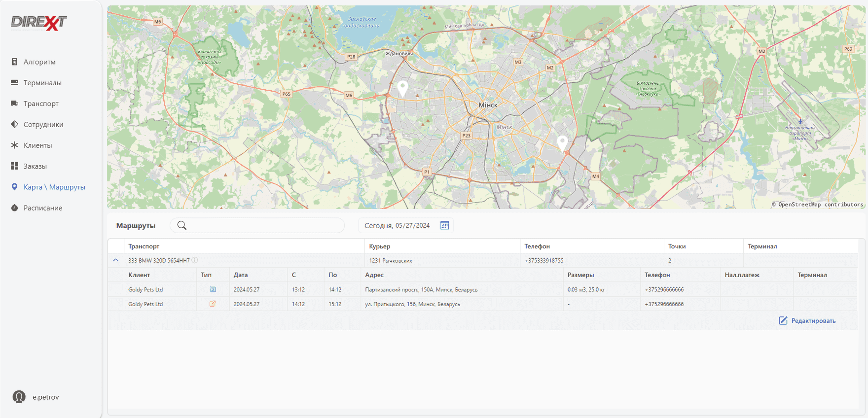Select Карта \ Маршруты in the sidebar
This screenshot has width=868, height=418.
click(54, 187)
